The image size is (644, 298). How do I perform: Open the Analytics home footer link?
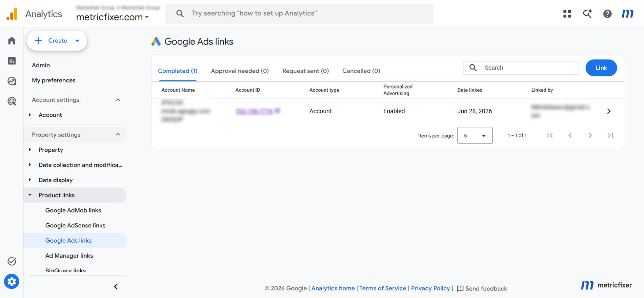333,288
